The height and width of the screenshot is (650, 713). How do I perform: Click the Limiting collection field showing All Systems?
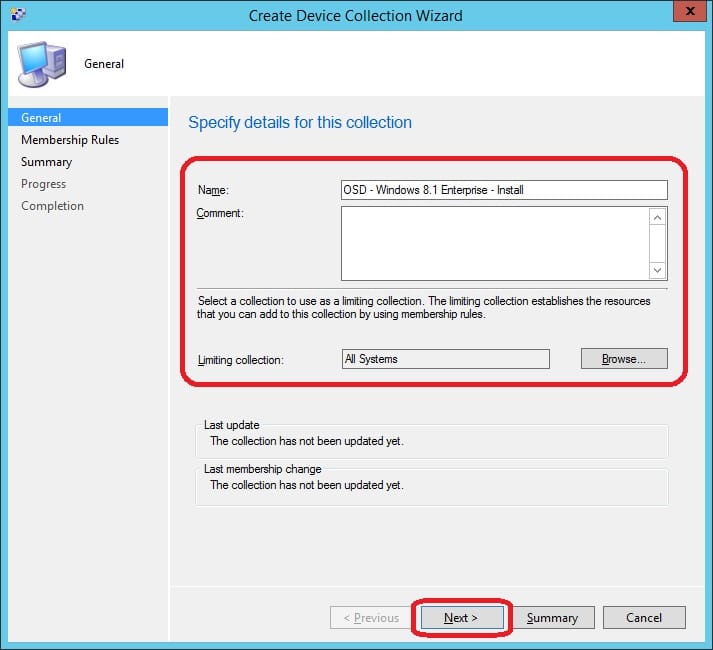[446, 359]
